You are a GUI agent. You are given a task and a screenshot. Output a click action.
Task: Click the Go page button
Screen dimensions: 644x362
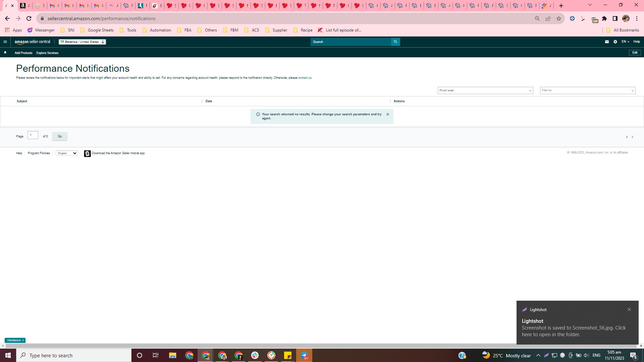pyautogui.click(x=60, y=136)
